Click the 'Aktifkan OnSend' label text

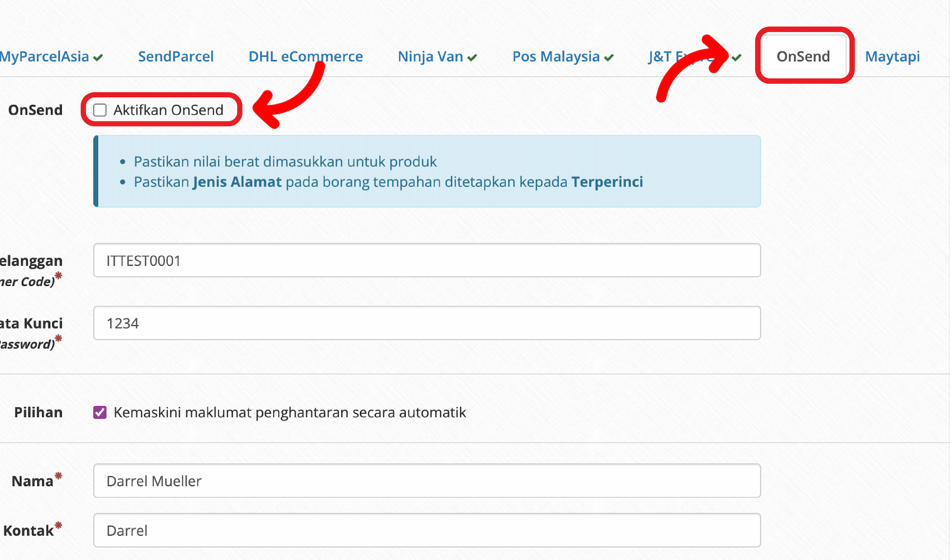click(x=168, y=110)
